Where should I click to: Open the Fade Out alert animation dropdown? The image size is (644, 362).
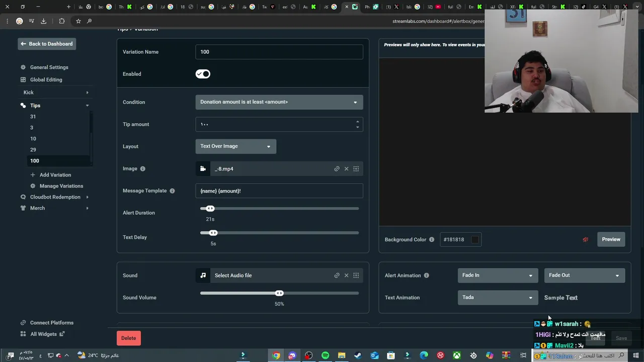[585, 275]
